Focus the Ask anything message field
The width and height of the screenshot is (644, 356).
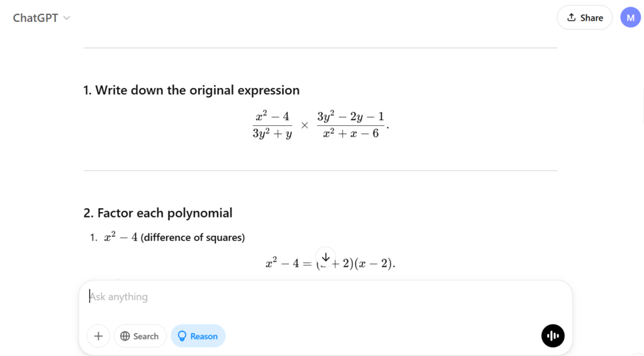[x=314, y=297]
